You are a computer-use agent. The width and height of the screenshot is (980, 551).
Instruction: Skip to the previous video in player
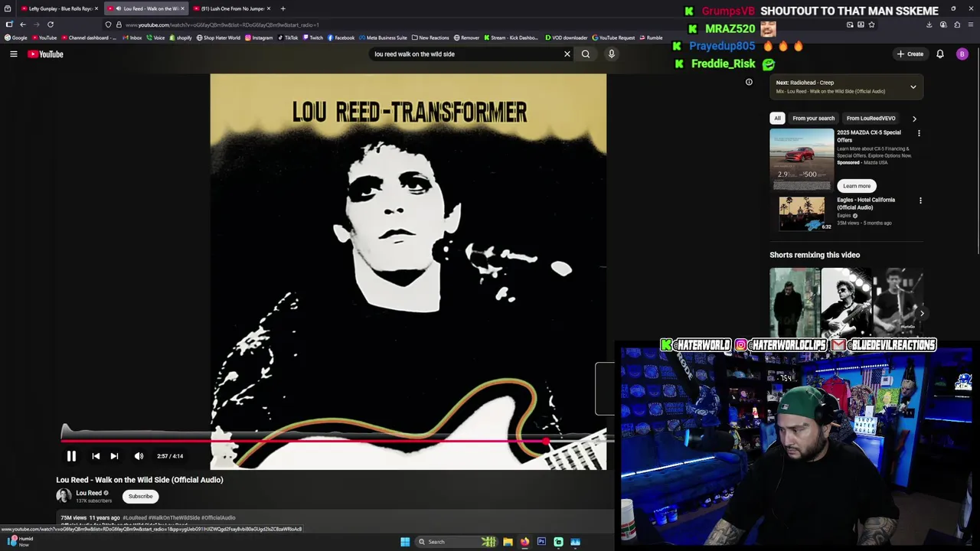pyautogui.click(x=96, y=456)
